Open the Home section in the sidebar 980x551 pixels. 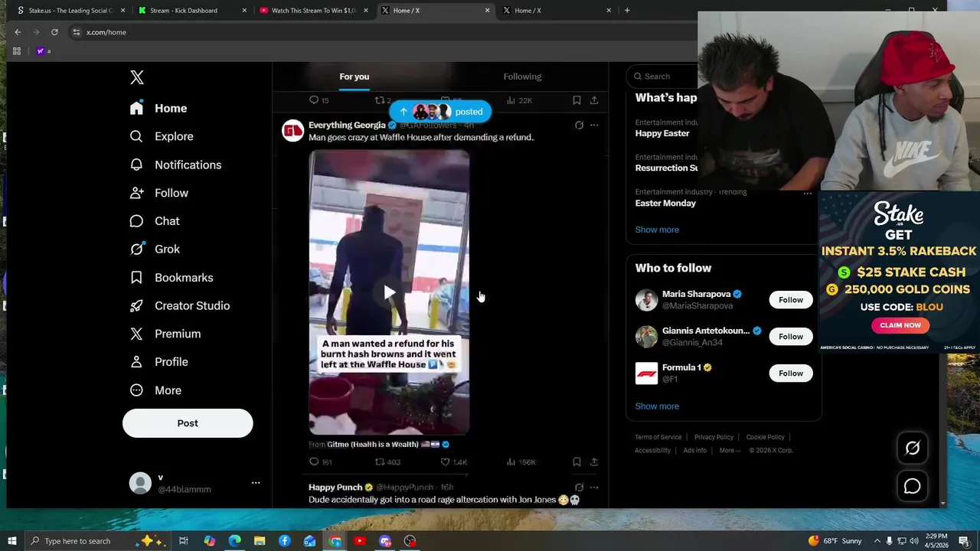tap(158, 108)
